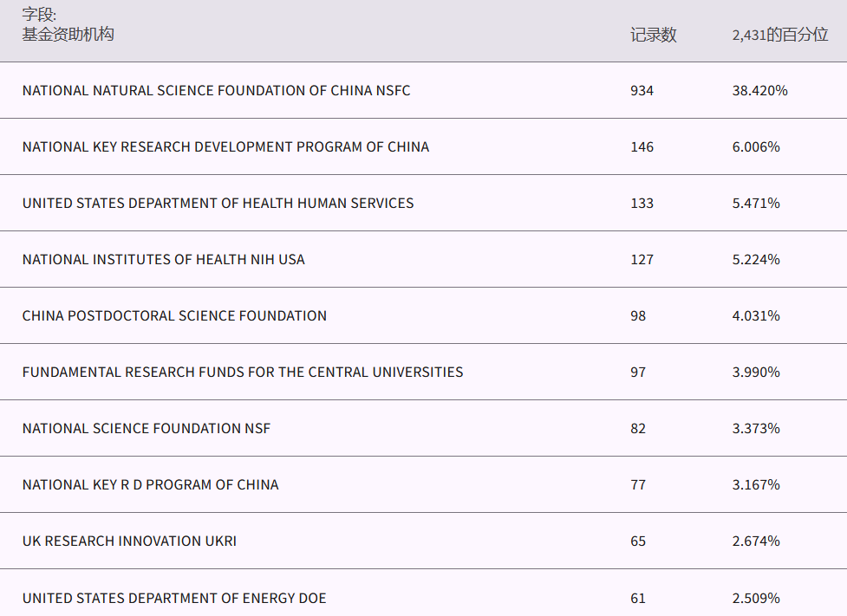Select National Key R D Program of China
The height and width of the screenshot is (616, 847).
tap(150, 485)
